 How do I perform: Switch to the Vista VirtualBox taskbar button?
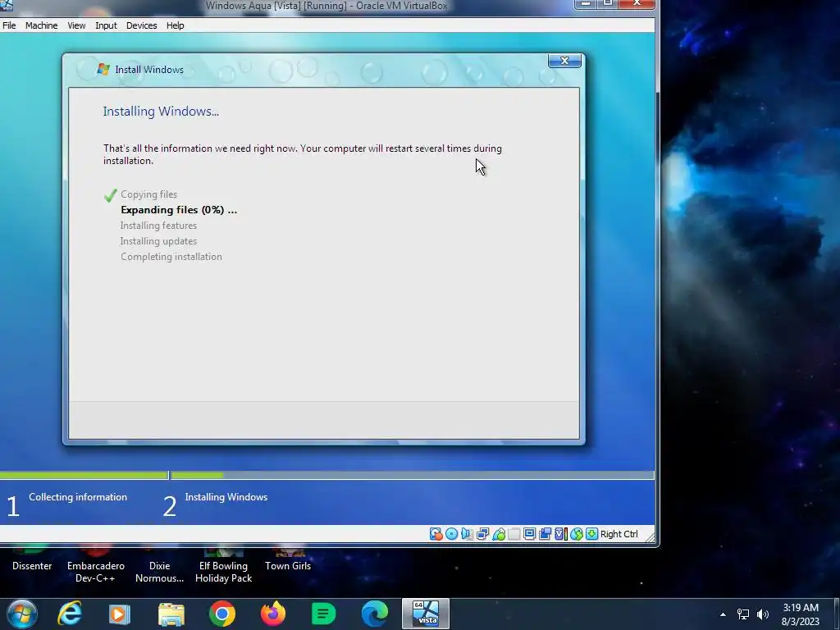(x=426, y=614)
